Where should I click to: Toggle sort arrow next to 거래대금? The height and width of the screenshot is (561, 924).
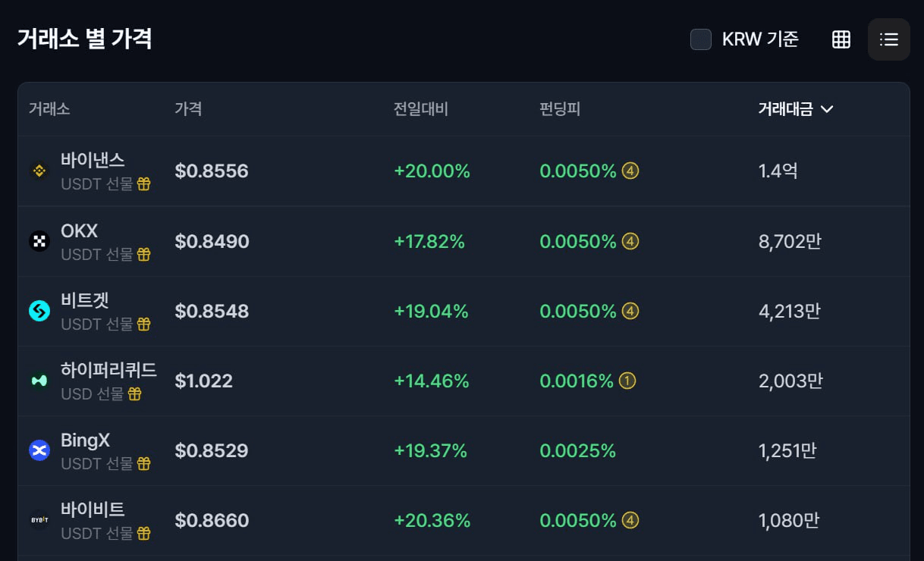point(827,109)
